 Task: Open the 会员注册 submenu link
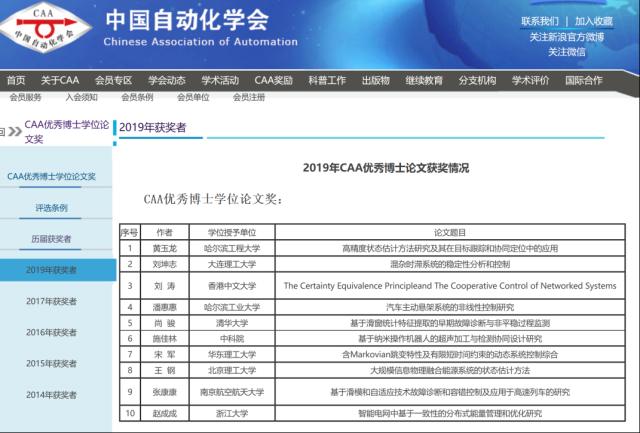pos(249,98)
